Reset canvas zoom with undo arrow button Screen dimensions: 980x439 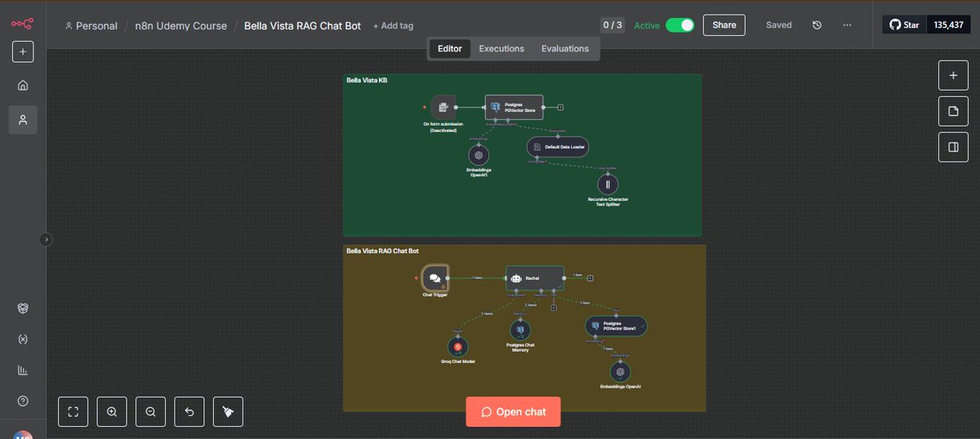point(189,412)
